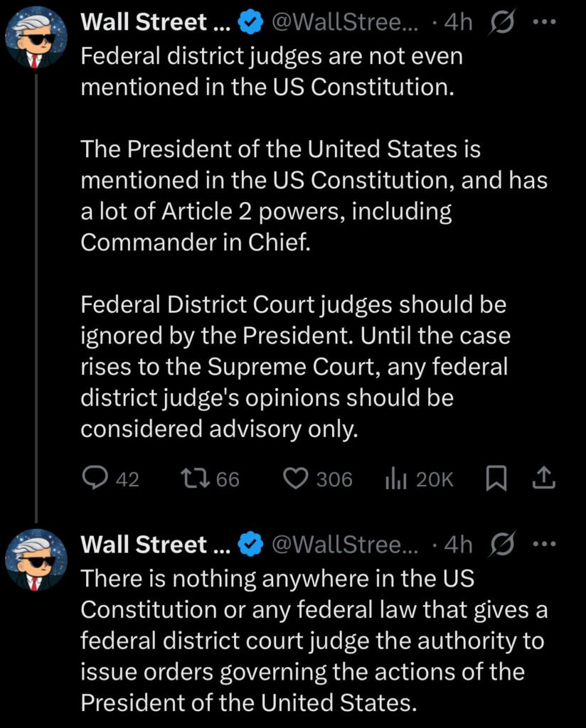Share the first tweet

click(543, 480)
